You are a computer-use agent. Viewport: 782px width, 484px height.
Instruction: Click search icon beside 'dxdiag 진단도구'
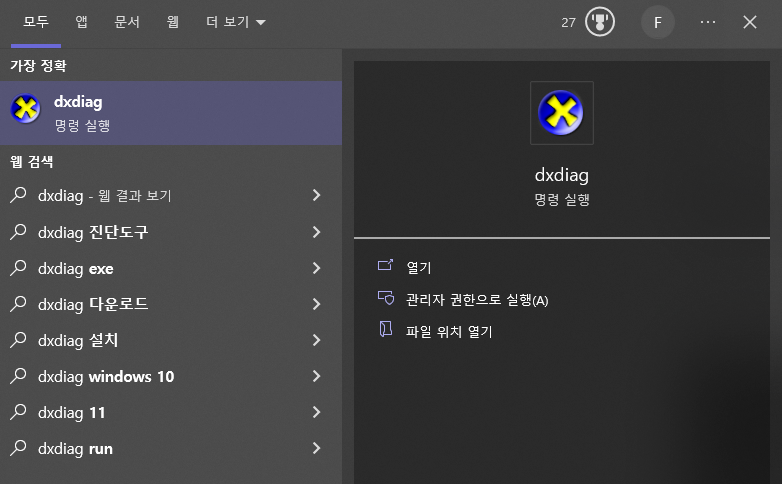(x=18, y=232)
